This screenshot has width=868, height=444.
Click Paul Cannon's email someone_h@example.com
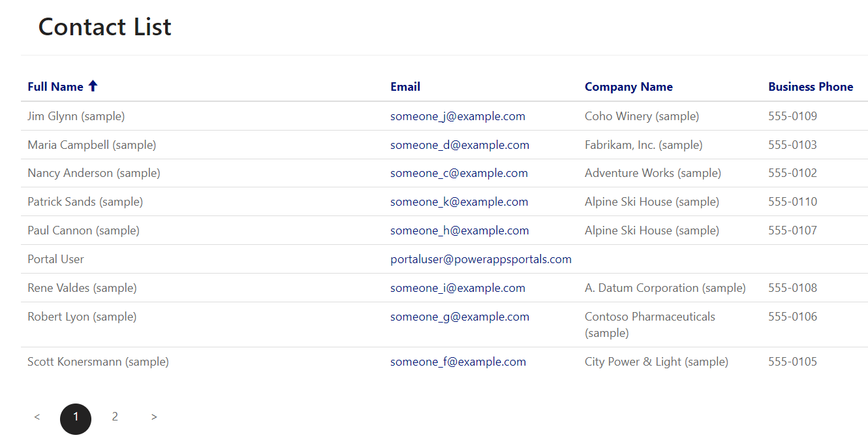pos(459,230)
